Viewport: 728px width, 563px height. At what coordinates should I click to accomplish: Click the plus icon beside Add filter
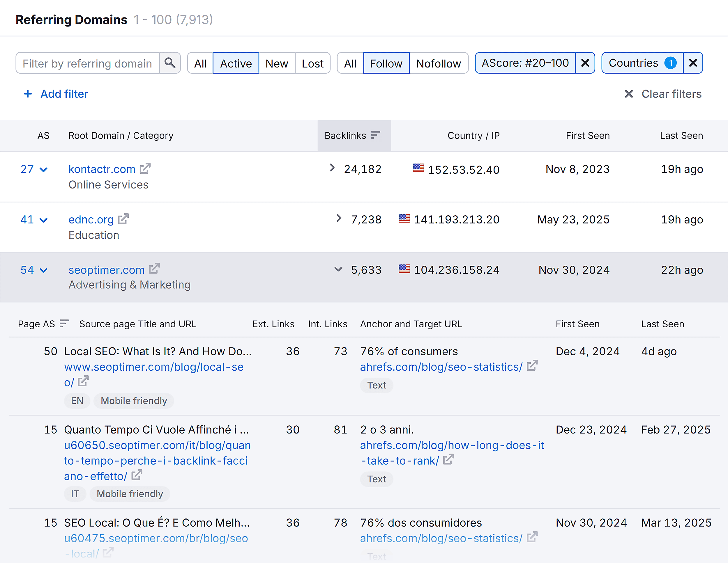click(28, 94)
